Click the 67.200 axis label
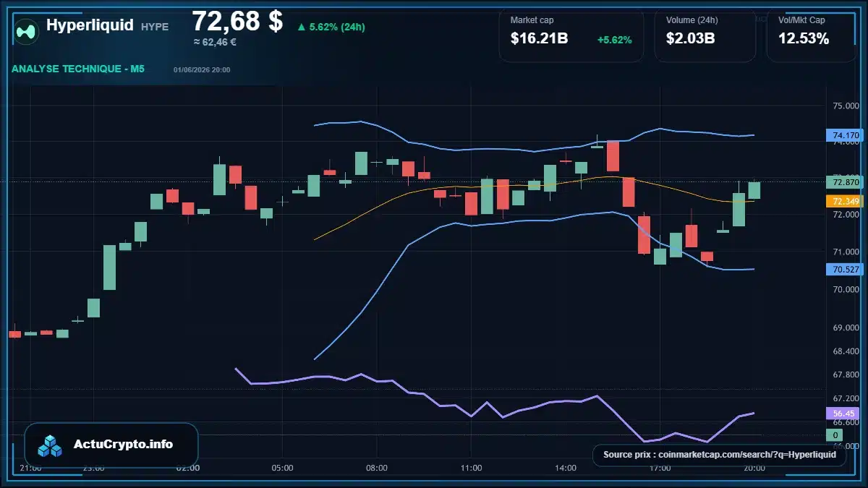This screenshot has width=868, height=488. (846, 398)
